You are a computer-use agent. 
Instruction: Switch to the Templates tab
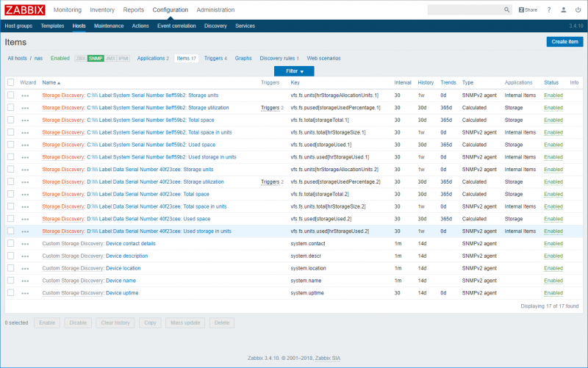52,26
